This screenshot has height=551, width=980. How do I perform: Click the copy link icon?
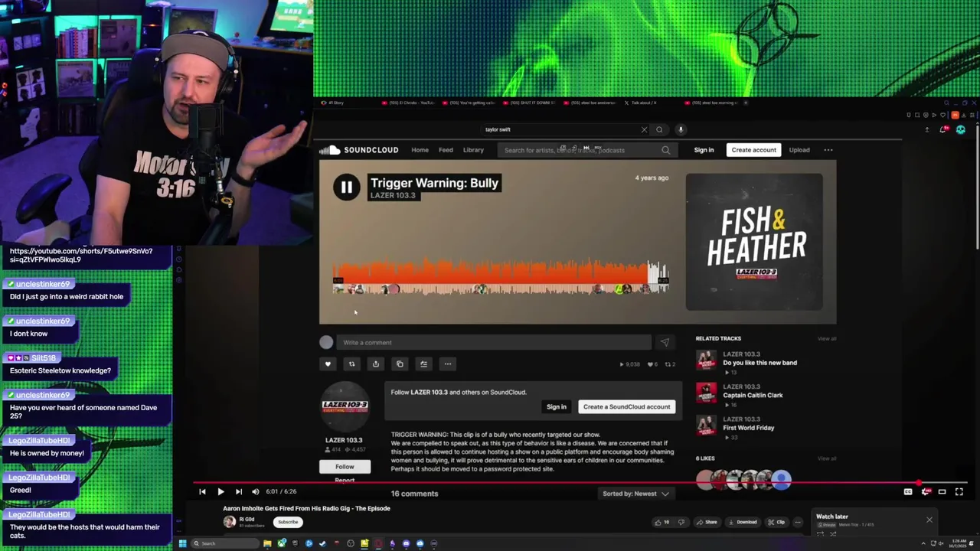[400, 364]
